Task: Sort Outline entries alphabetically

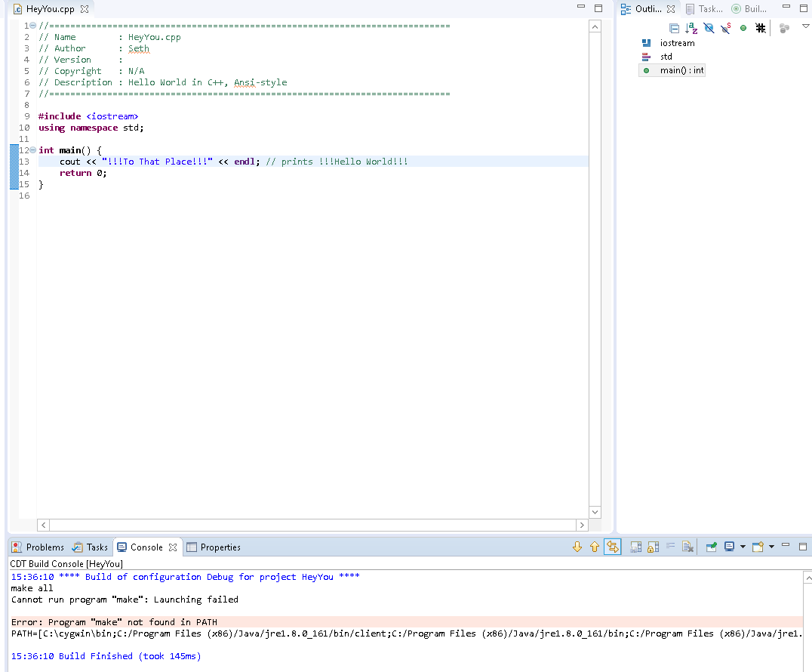Action: tap(691, 29)
